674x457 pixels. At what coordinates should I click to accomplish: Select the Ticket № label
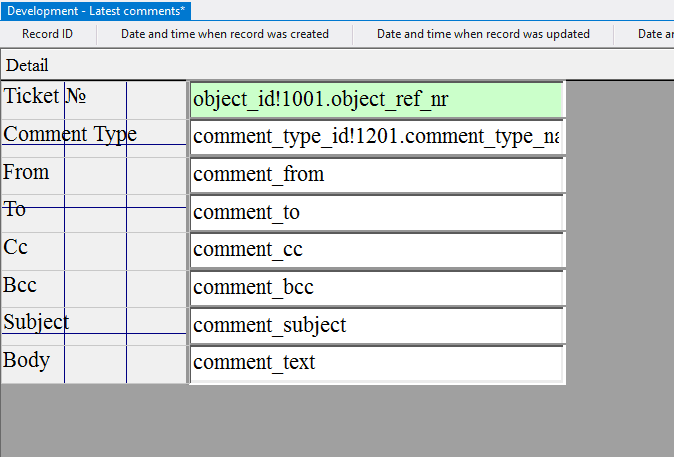point(45,97)
